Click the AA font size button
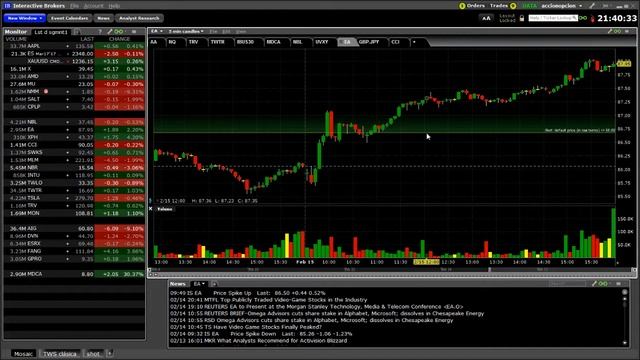Viewport: 640px width, 360px height. [x=486, y=18]
